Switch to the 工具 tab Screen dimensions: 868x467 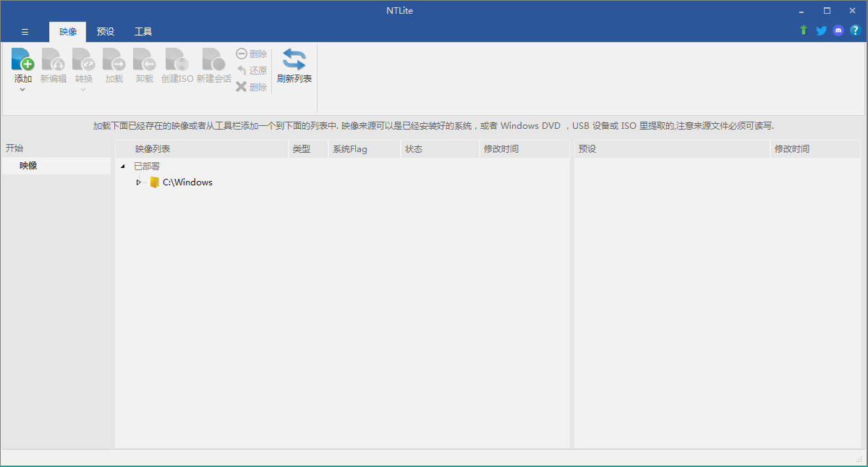[x=143, y=32]
